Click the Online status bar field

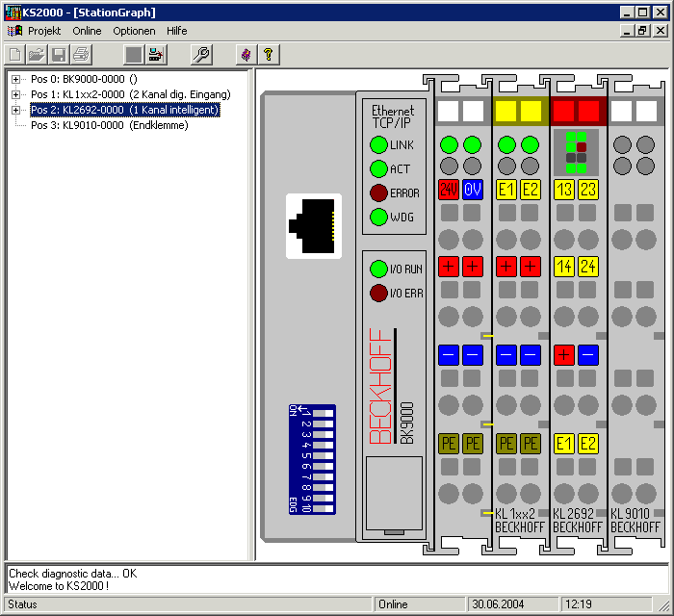click(420, 604)
